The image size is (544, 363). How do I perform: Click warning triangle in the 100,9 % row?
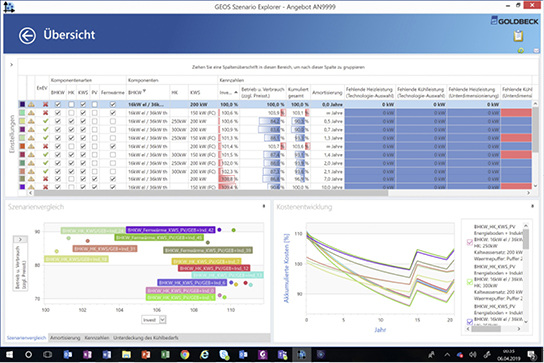(x=31, y=130)
